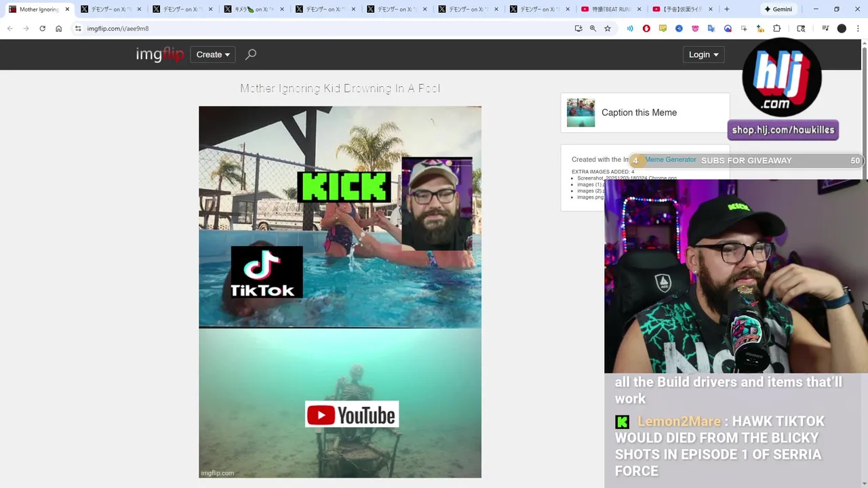Open the media controls music-note icon

click(x=825, y=28)
